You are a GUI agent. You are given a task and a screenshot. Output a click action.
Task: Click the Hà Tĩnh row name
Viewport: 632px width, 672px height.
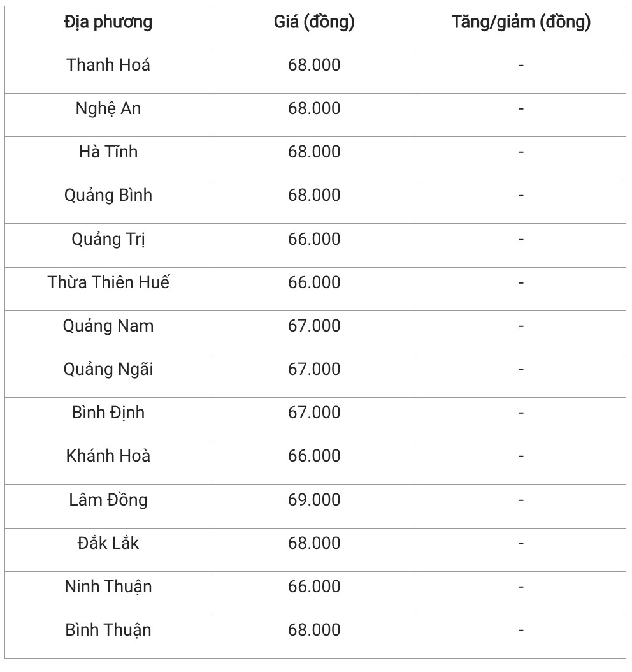108,152
